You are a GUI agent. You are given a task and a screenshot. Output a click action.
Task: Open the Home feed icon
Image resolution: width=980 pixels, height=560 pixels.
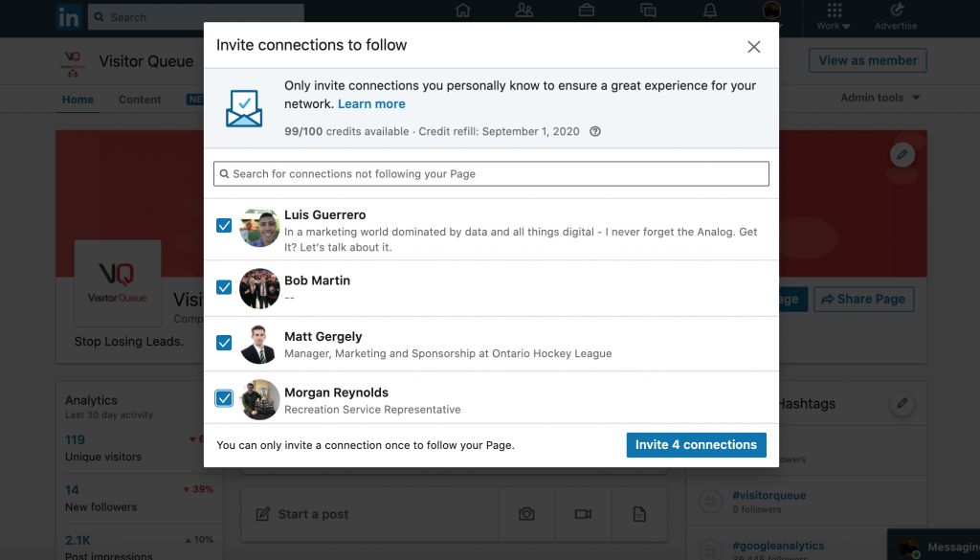tap(462, 11)
